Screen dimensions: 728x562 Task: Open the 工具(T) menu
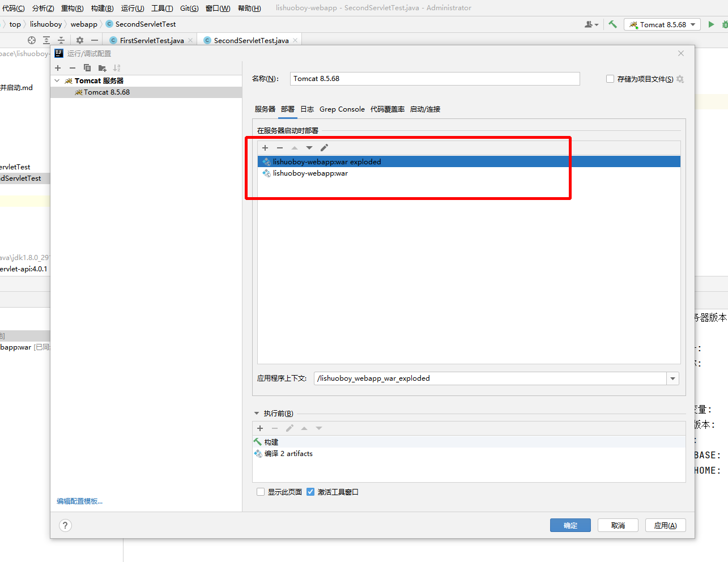coord(162,8)
